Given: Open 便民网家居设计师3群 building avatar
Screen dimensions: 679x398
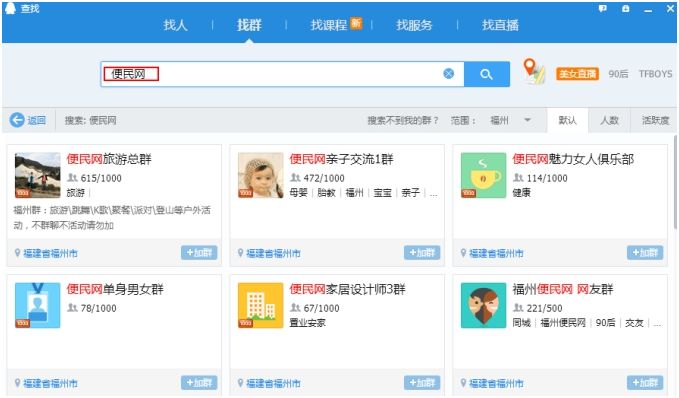Looking at the screenshot, I should pos(261,305).
